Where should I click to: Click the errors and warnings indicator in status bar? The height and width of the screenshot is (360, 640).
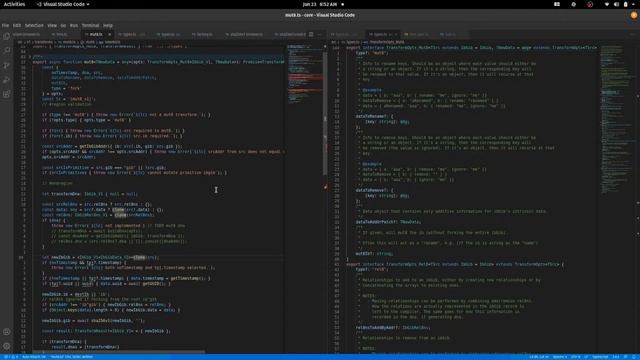(x=11, y=357)
